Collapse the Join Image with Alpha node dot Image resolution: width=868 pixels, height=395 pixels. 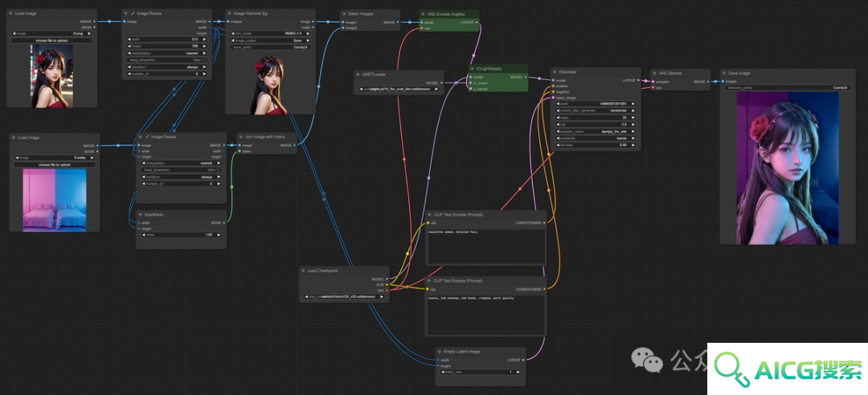241,136
